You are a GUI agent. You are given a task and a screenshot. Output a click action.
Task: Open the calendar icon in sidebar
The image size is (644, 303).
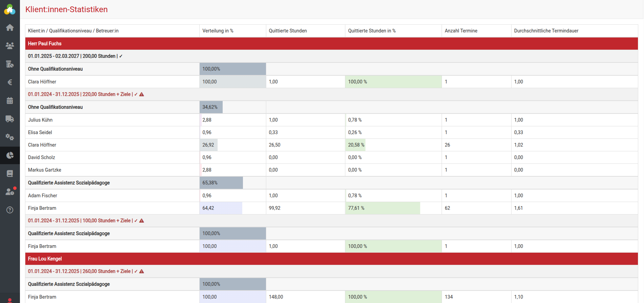point(10,101)
